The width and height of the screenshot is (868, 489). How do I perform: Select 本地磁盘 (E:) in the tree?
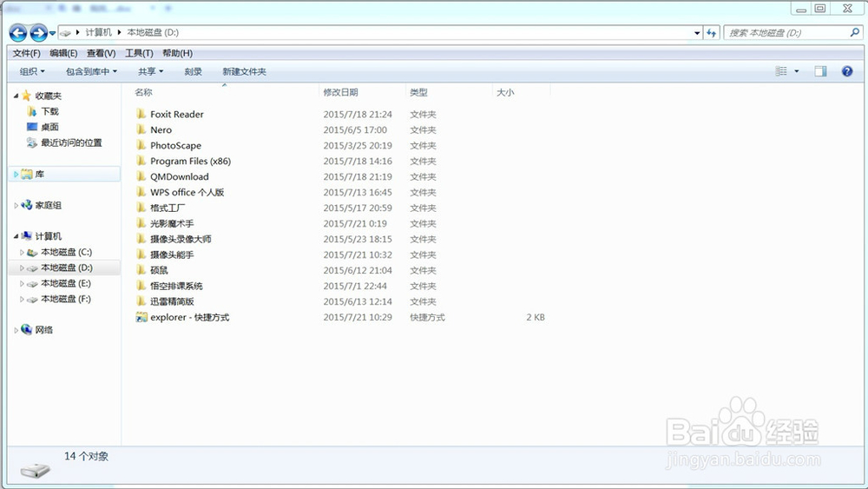pyautogui.click(x=65, y=283)
